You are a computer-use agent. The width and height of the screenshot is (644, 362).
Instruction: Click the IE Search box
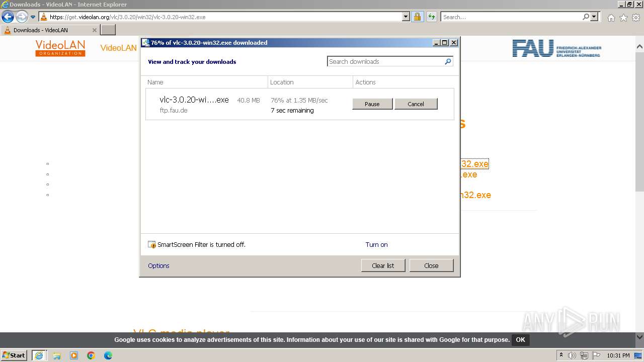[x=511, y=17]
